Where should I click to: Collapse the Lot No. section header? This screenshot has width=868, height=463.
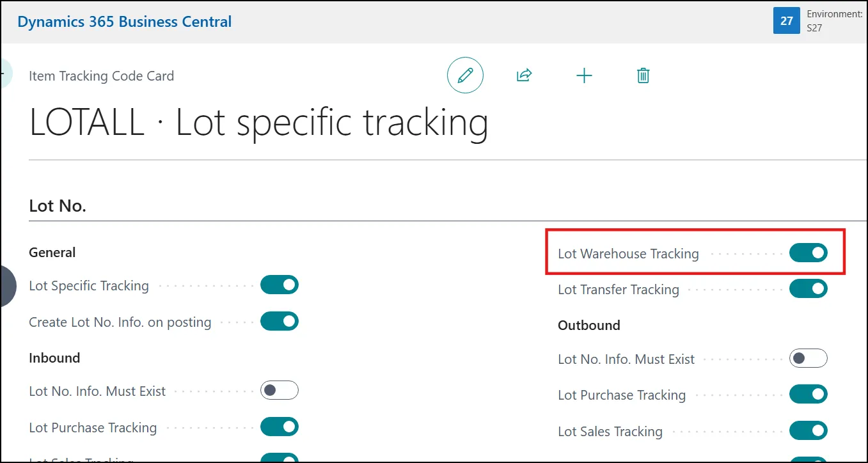click(58, 206)
